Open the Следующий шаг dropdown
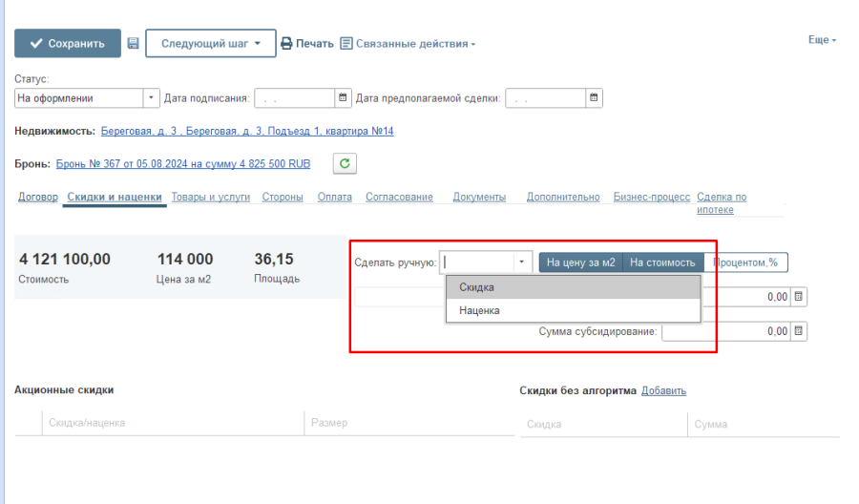 (210, 44)
